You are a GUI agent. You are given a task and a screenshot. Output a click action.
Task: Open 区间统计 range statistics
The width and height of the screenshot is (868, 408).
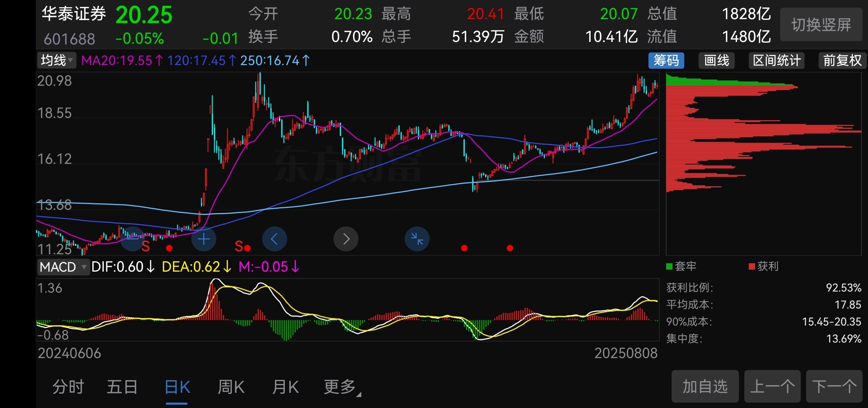pos(776,60)
